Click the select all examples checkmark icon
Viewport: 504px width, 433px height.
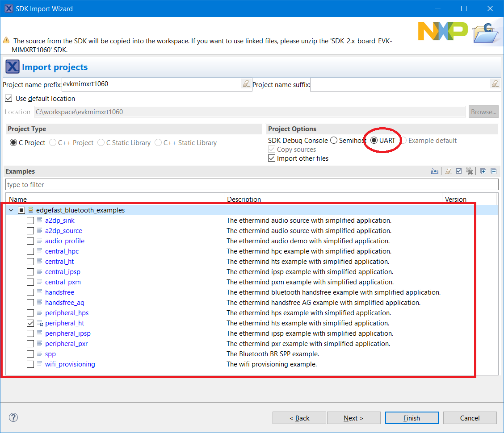point(459,171)
